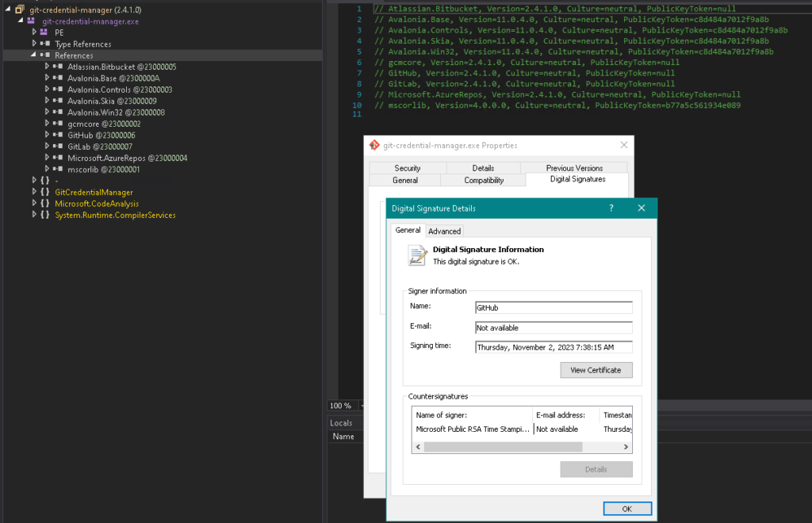Image resolution: width=812 pixels, height=523 pixels.
Task: Expand the Microsoft.CodeAnalysis namespace
Action: [x=34, y=204]
